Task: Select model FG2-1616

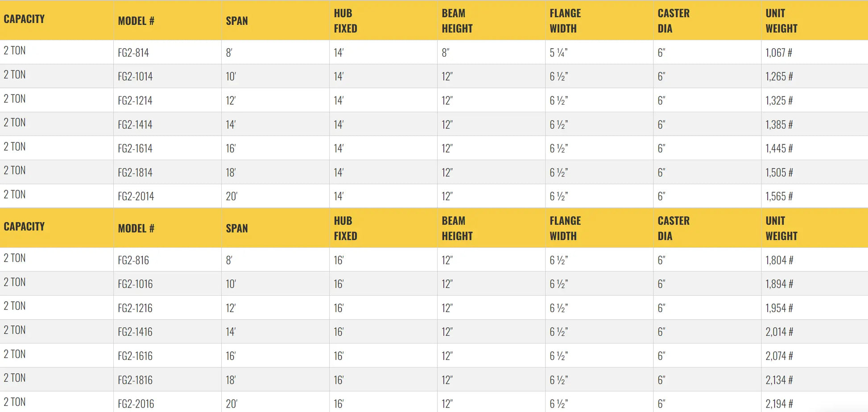Action: point(135,356)
